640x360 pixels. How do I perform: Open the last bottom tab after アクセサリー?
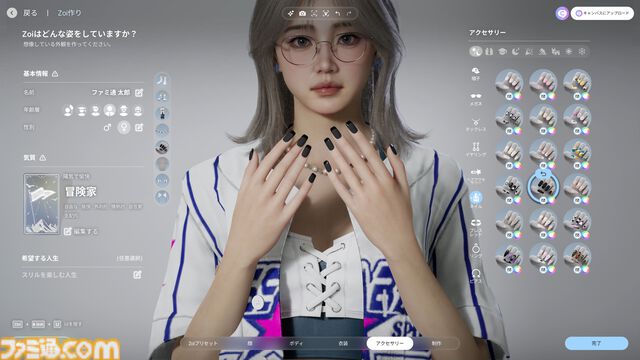coord(436,344)
